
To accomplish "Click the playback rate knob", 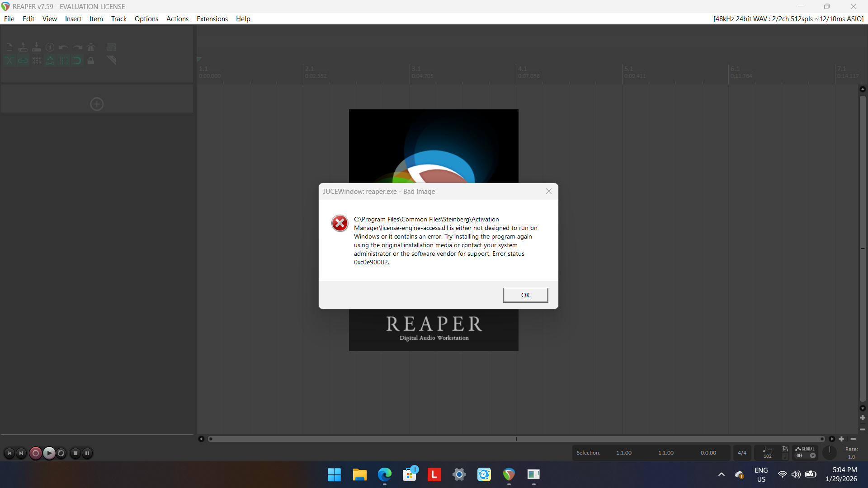I will (x=830, y=452).
